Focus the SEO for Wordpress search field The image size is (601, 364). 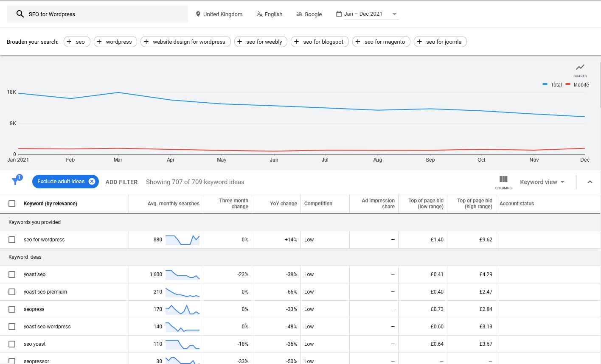click(x=97, y=14)
